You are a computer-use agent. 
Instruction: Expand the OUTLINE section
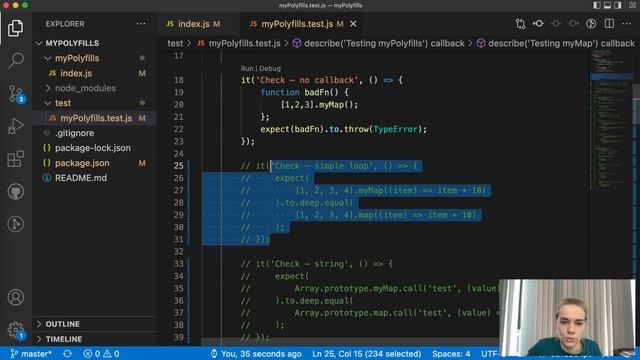click(x=94, y=324)
